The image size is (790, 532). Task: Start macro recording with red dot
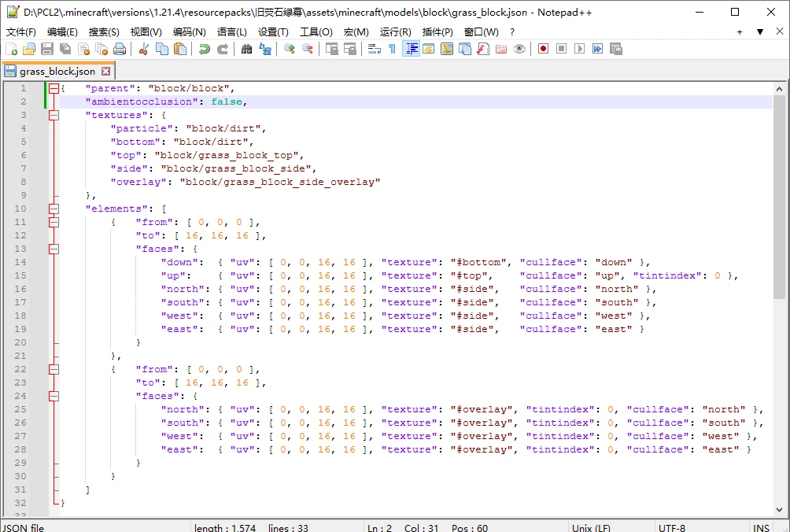coord(543,49)
